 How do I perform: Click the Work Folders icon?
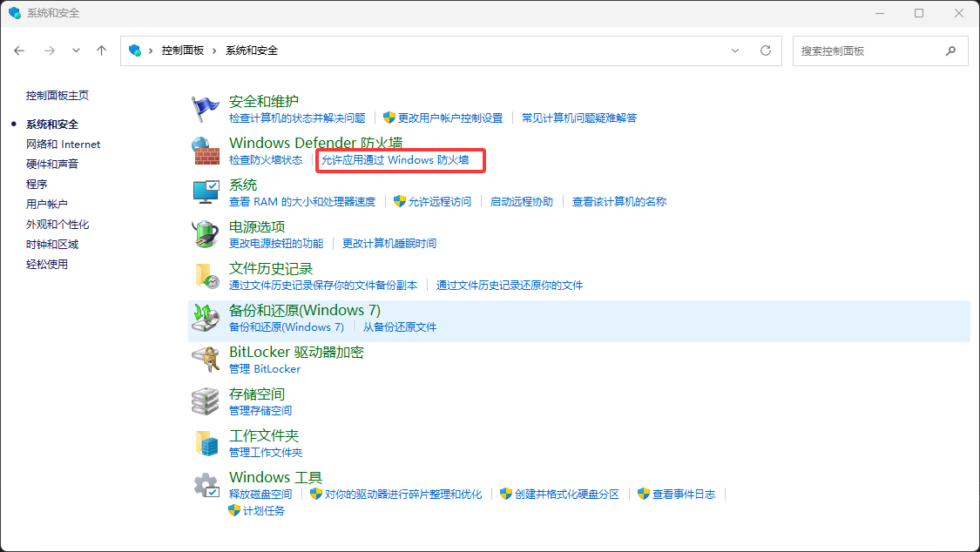point(206,443)
